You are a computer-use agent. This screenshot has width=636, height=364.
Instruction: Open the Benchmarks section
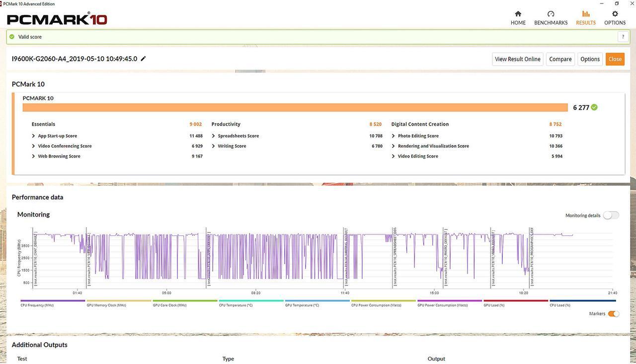tap(551, 18)
